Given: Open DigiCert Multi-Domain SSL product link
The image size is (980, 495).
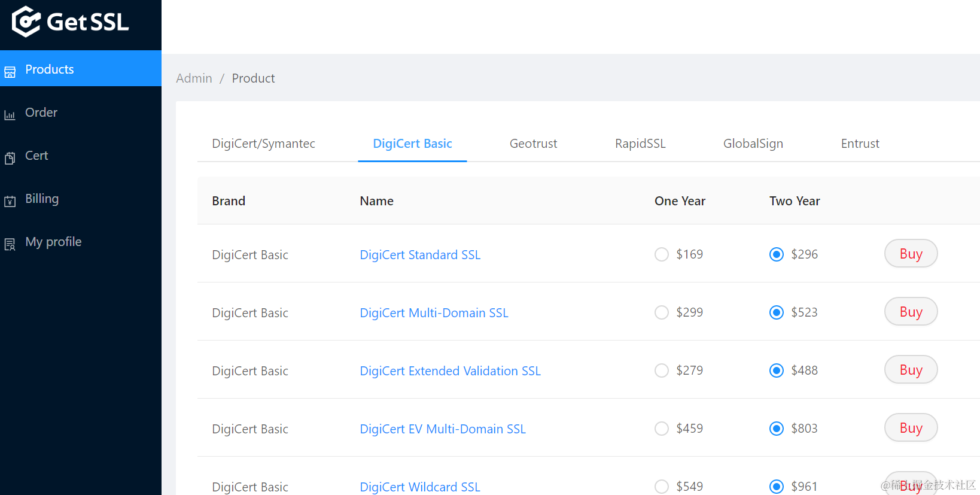Looking at the screenshot, I should pyautogui.click(x=434, y=313).
